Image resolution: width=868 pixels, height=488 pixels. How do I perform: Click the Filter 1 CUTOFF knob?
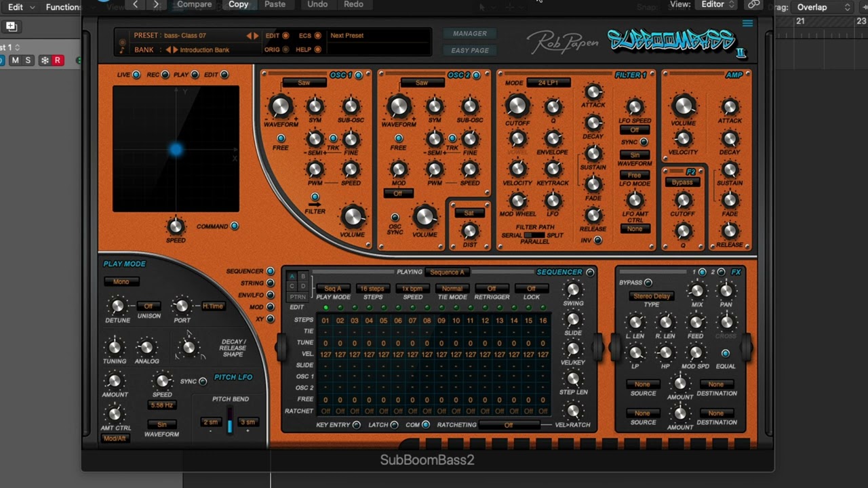click(517, 106)
